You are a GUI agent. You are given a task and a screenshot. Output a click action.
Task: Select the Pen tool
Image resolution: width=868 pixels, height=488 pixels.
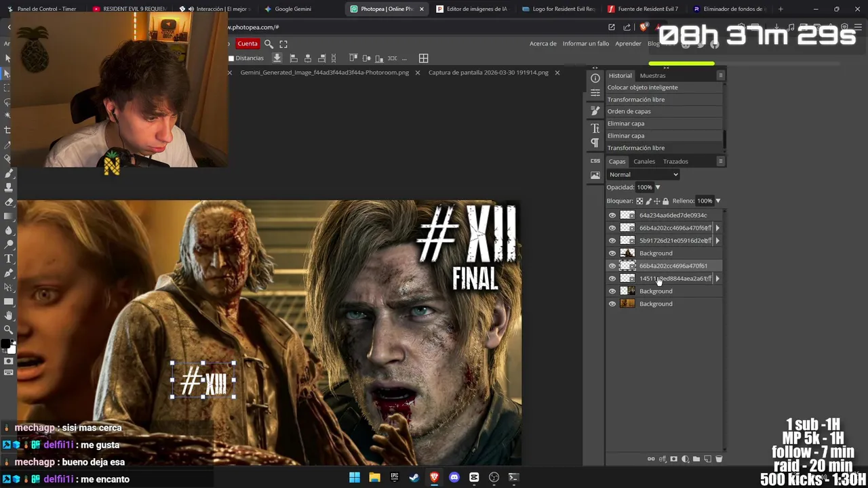pyautogui.click(x=8, y=272)
